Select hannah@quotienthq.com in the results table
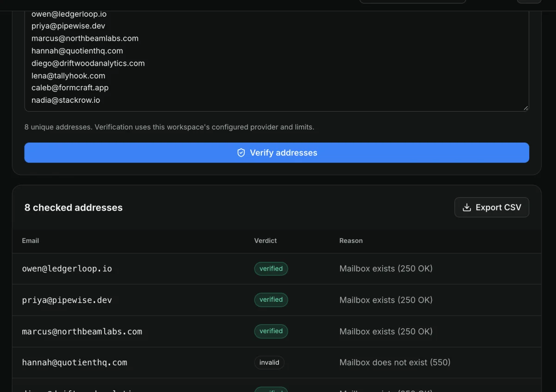The image size is (556, 392). (x=75, y=362)
